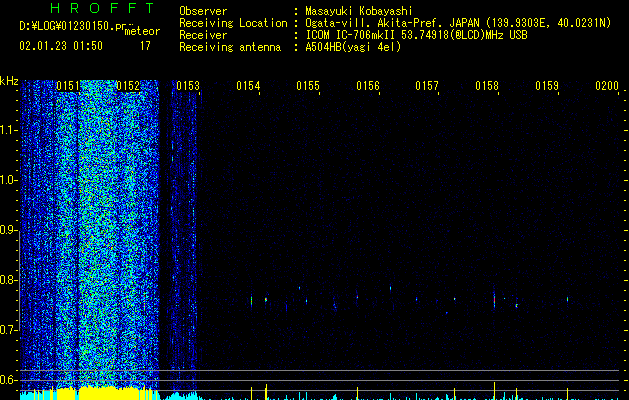
Task: Click the 0154 time marker
Action: 248,86
